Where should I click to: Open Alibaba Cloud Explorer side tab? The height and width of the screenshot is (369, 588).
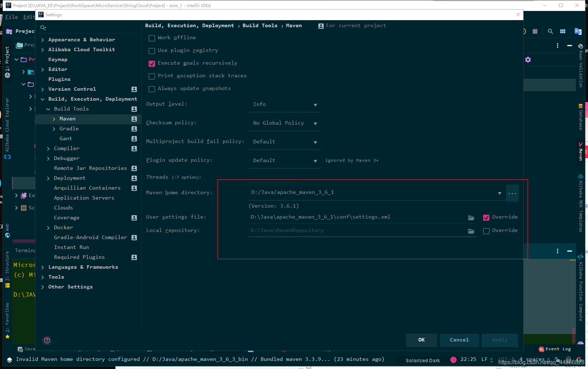[7, 128]
